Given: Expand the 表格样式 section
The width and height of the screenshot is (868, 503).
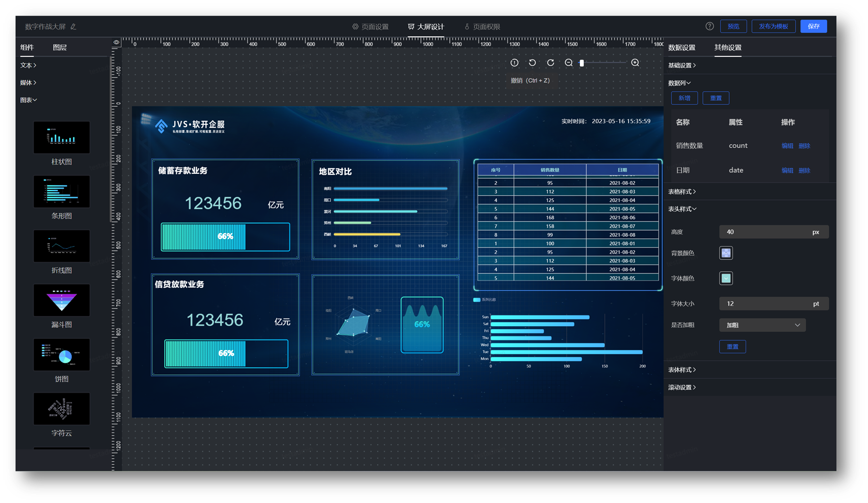Looking at the screenshot, I should click(681, 191).
